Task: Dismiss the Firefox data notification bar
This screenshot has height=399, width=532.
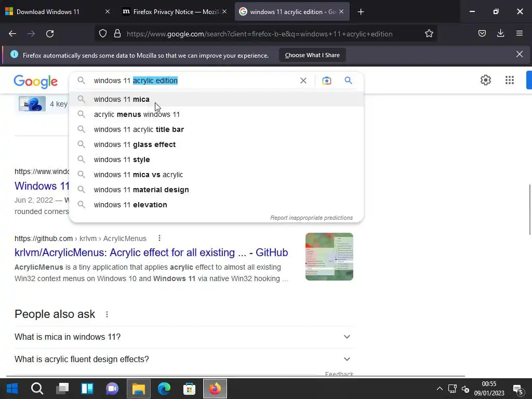Action: pyautogui.click(x=520, y=54)
